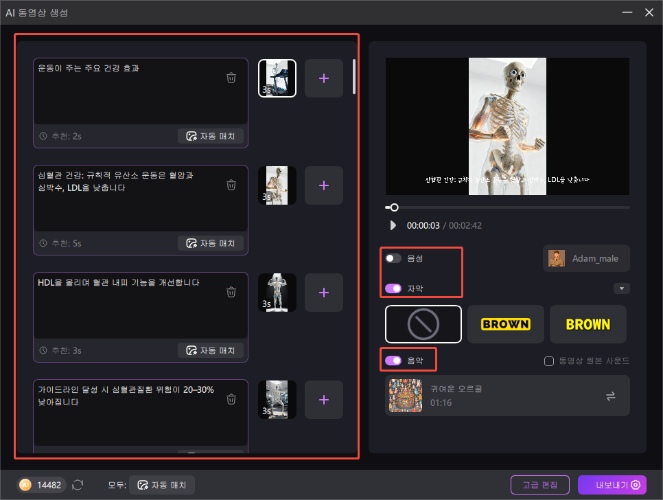
Task: Click the skeleton preview video frame
Action: 507,126
